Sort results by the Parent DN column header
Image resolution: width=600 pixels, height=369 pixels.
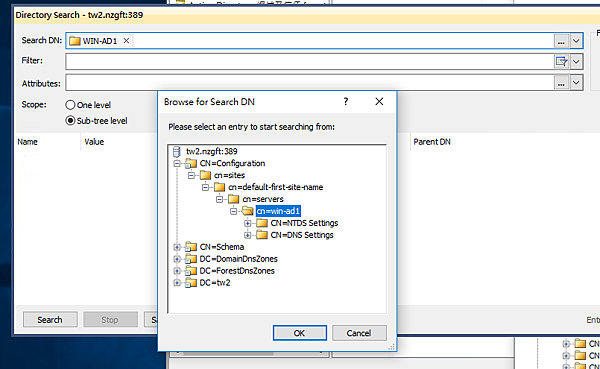432,142
